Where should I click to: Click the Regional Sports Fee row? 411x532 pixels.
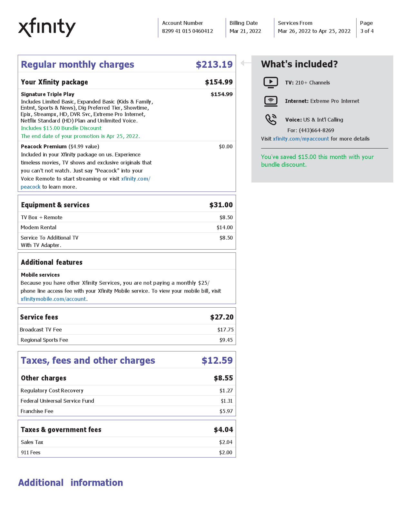click(x=127, y=340)
